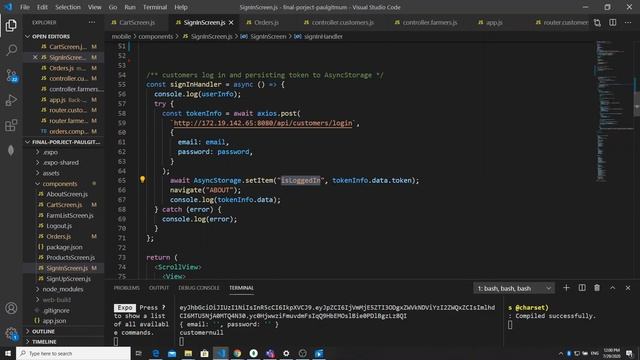Viewport: 640px width, 360px height.
Task: Open the Help menu
Action: 180,7
